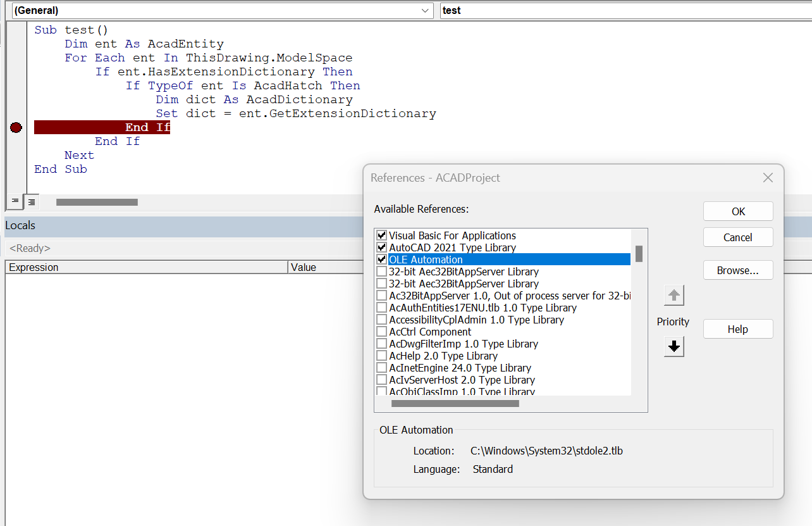Image resolution: width=812 pixels, height=526 pixels.
Task: Click the Locals panel title bar
Action: tap(183, 225)
